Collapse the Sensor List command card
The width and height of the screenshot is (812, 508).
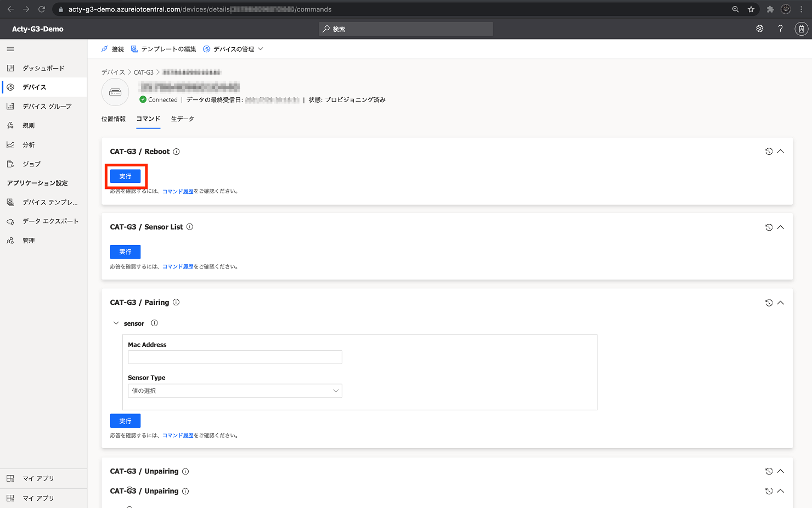[x=781, y=227]
